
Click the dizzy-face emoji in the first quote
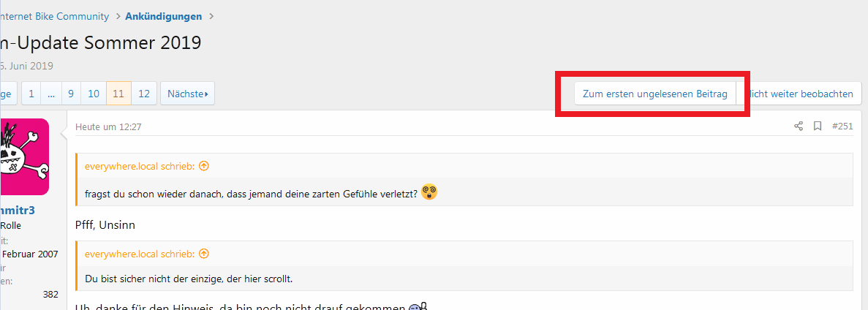pos(429,192)
